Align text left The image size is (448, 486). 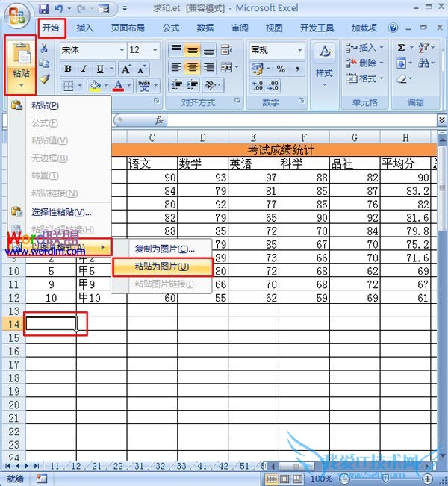176,67
